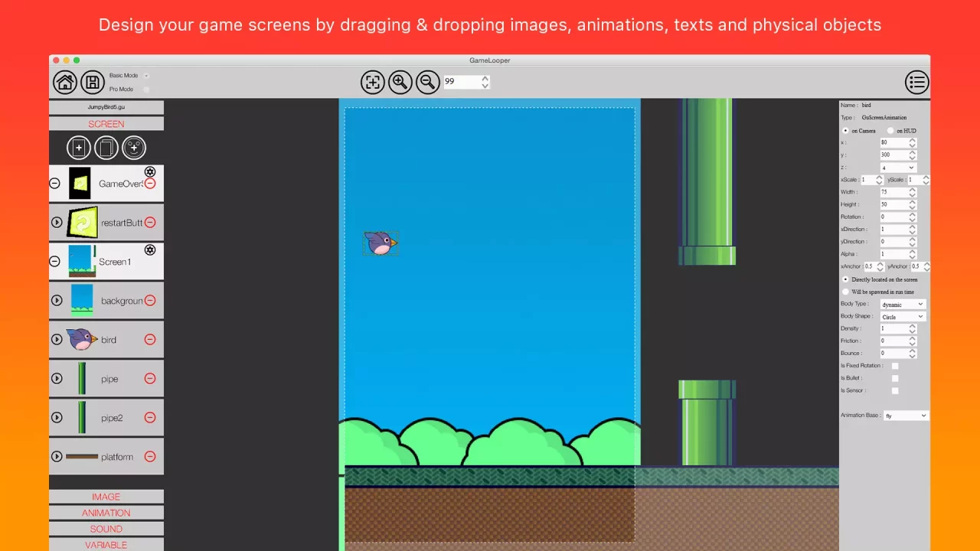Enable the Is Bullet checkbox

coord(895,378)
